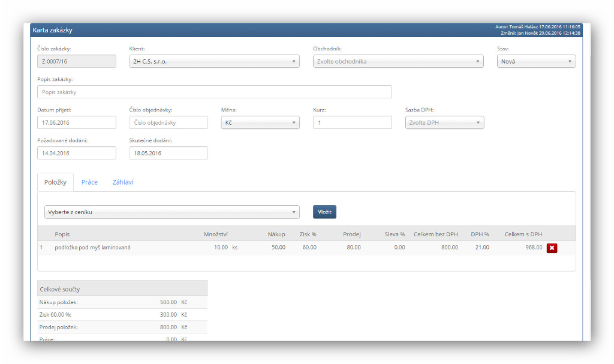Click the Popis column header
This screenshot has height=364, width=614.
[62, 234]
